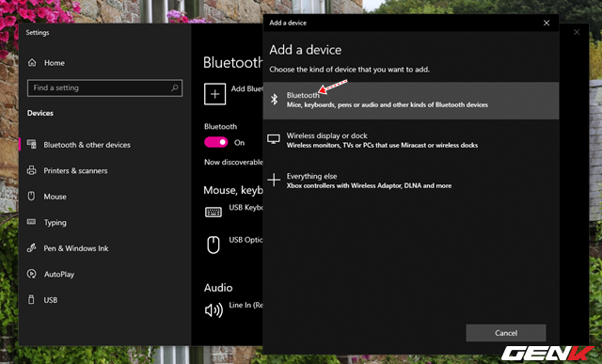Click the Pen & Windows Ink icon
This screenshot has width=602, height=364.
point(31,248)
